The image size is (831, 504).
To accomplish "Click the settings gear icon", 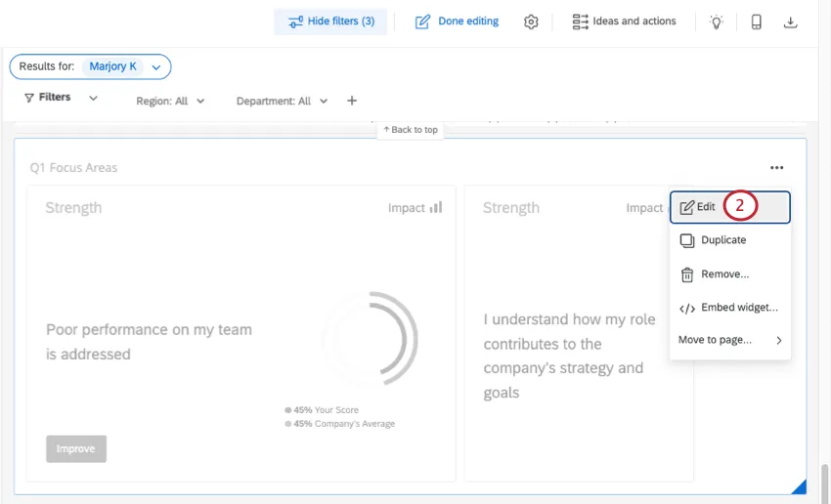I will tap(531, 21).
